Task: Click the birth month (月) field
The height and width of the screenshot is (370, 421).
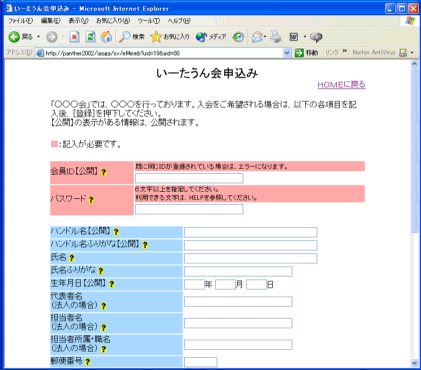Action: (x=225, y=284)
